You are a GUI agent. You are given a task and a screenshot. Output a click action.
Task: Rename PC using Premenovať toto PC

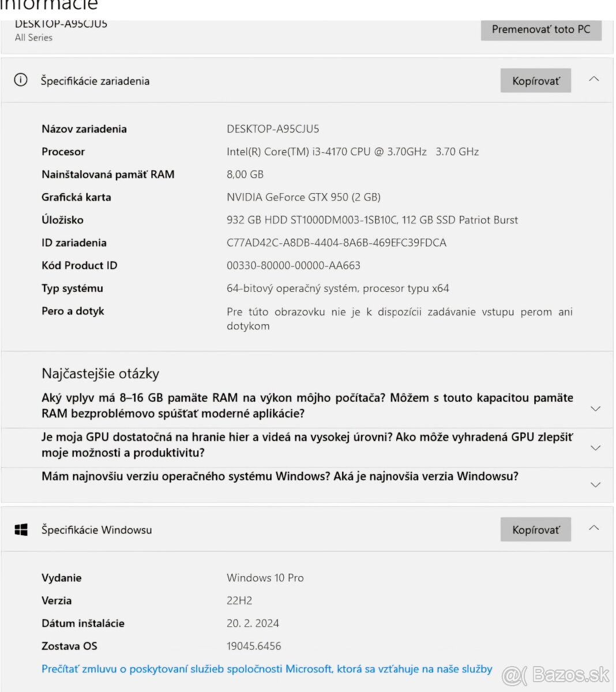(x=541, y=29)
